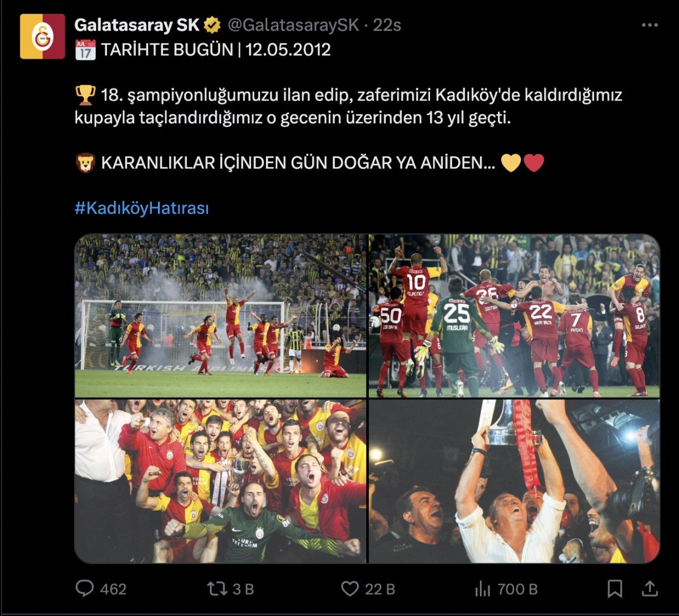View analytics via the 700 B views icon
The height and width of the screenshot is (616, 679).
click(483, 589)
